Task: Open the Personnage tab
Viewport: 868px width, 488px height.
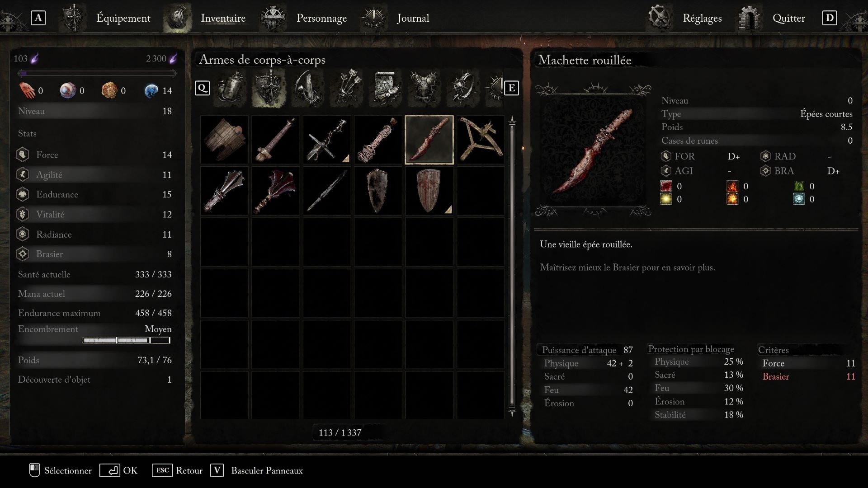Action: tap(321, 18)
